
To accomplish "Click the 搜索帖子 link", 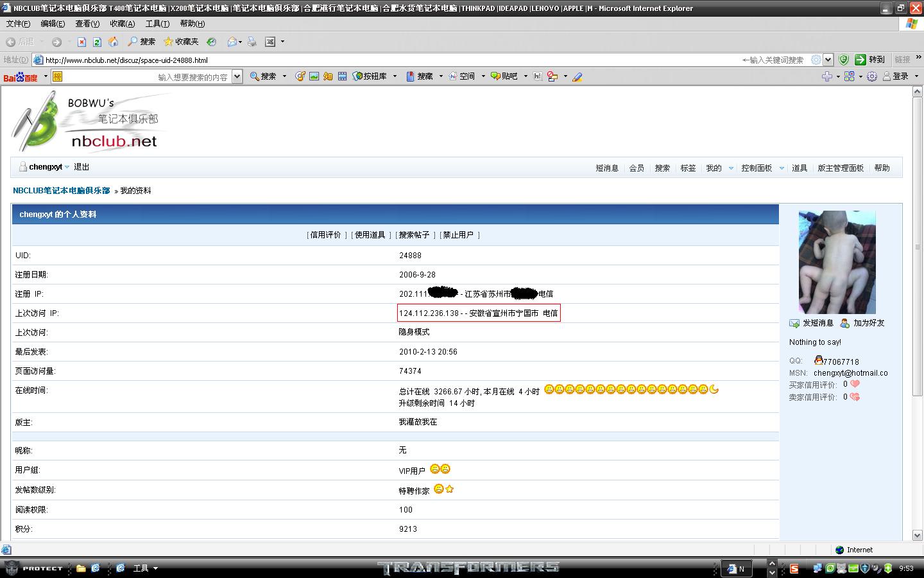I will point(414,235).
